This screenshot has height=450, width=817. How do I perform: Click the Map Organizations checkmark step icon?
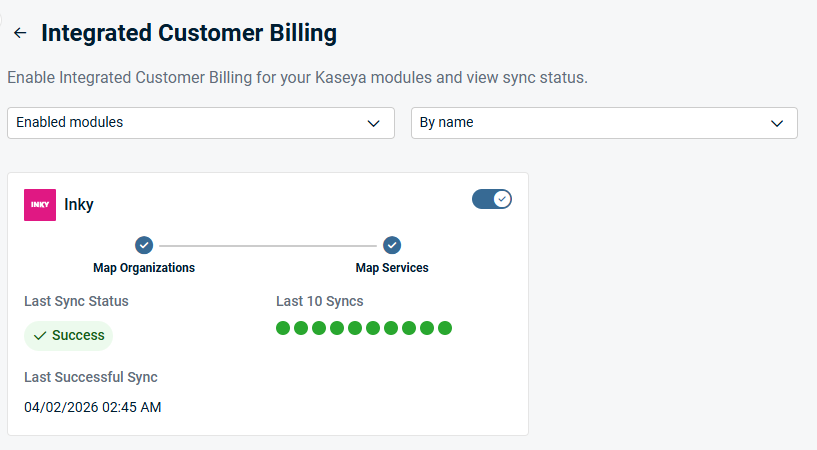tap(144, 245)
